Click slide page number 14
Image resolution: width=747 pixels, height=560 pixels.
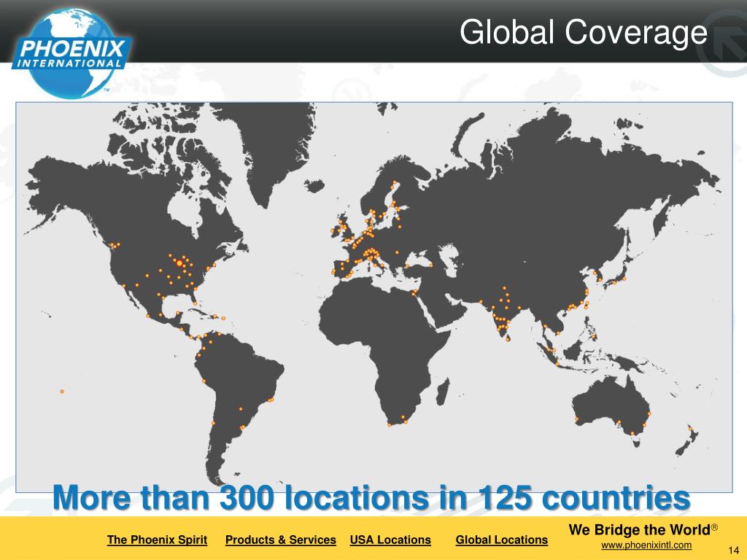click(x=734, y=551)
